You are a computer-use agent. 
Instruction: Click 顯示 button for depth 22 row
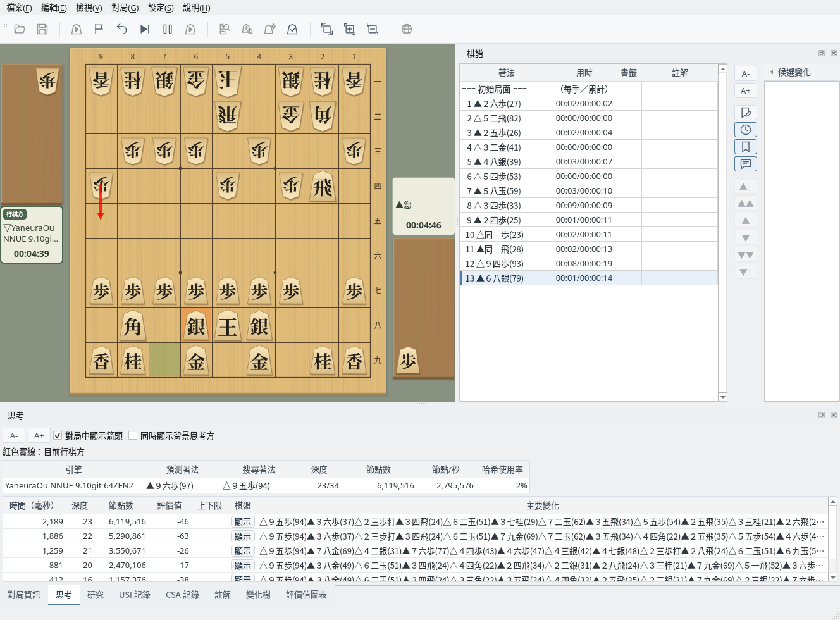coord(243,536)
